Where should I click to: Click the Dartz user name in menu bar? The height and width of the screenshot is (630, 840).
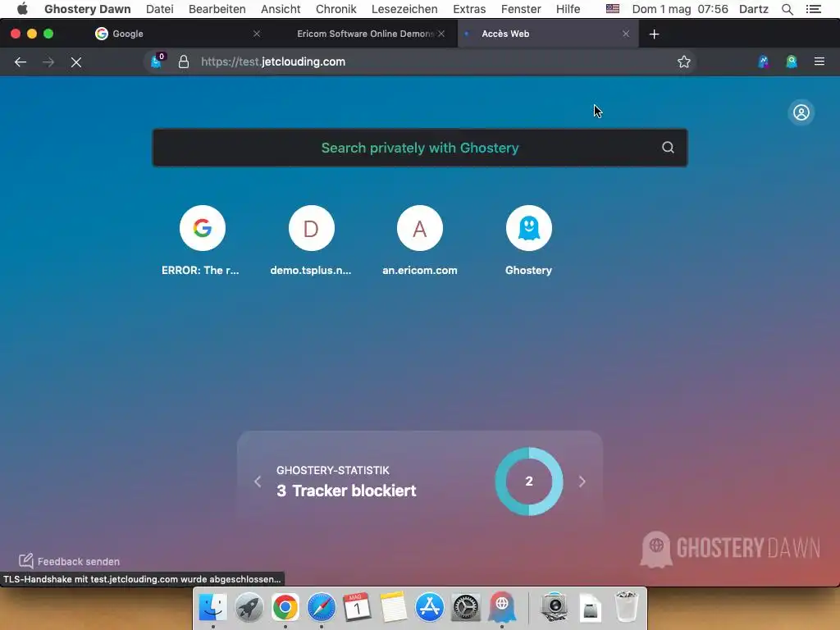(753, 9)
